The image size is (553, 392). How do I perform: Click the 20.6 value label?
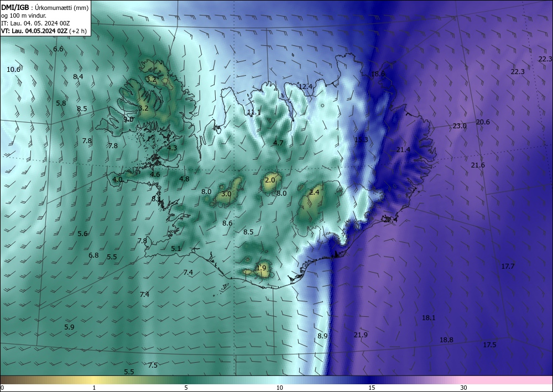[x=483, y=122]
